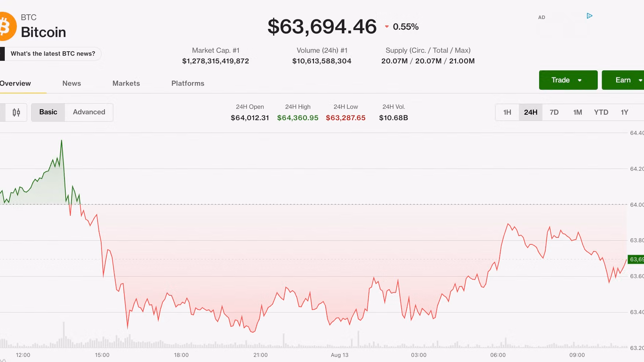The height and width of the screenshot is (362, 644).
Task: Expand the Earn dropdown
Action: 623,80
